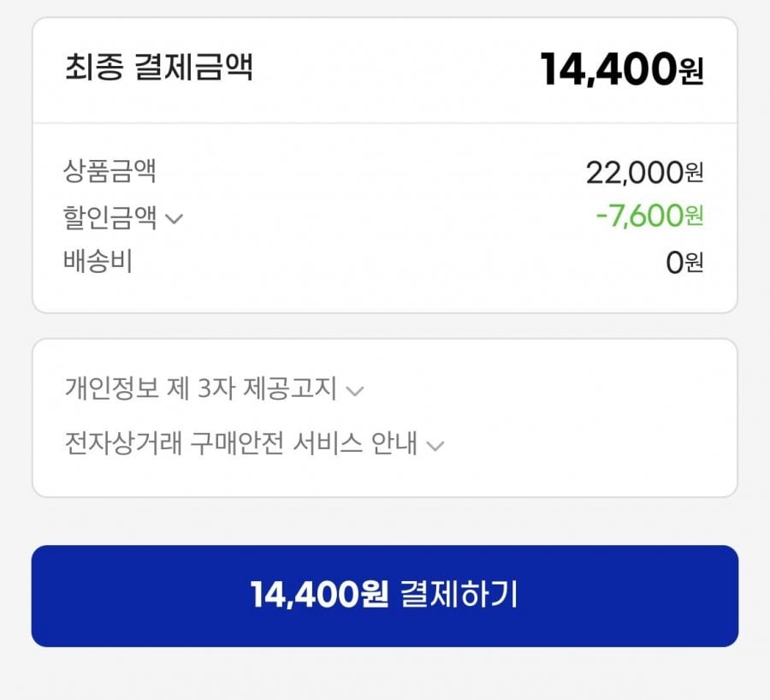The width and height of the screenshot is (770, 700).
Task: Tap the 상품금액 label
Action: click(110, 171)
